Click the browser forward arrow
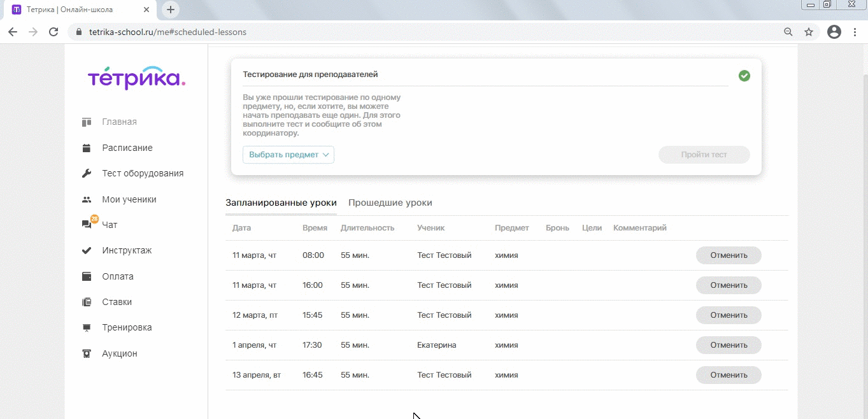Viewport: 868px width, 419px height. [33, 32]
